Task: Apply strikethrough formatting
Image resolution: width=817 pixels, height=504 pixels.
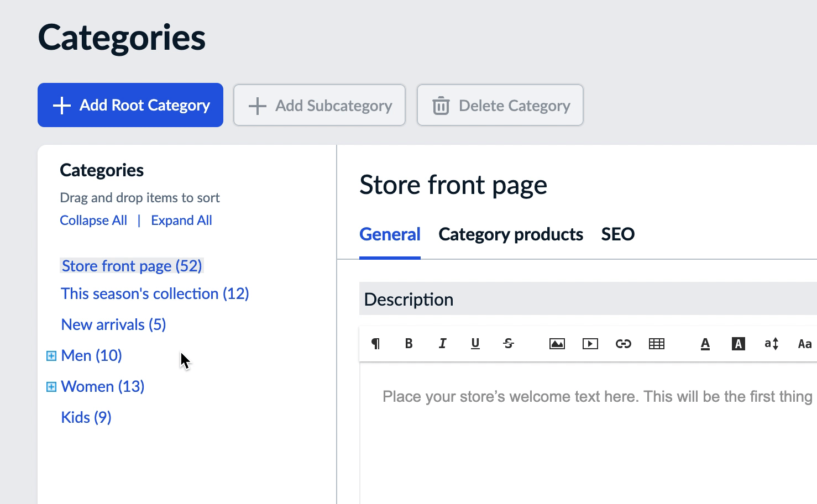Action: (508, 343)
